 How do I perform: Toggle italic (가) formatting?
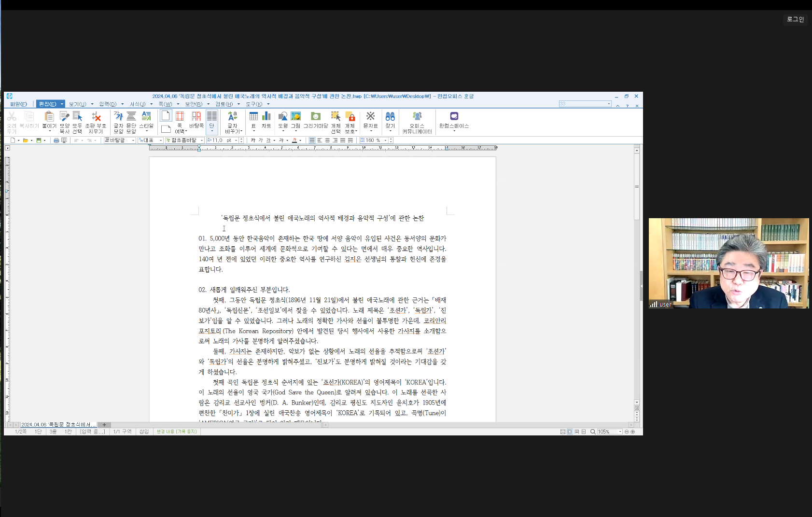tap(261, 140)
